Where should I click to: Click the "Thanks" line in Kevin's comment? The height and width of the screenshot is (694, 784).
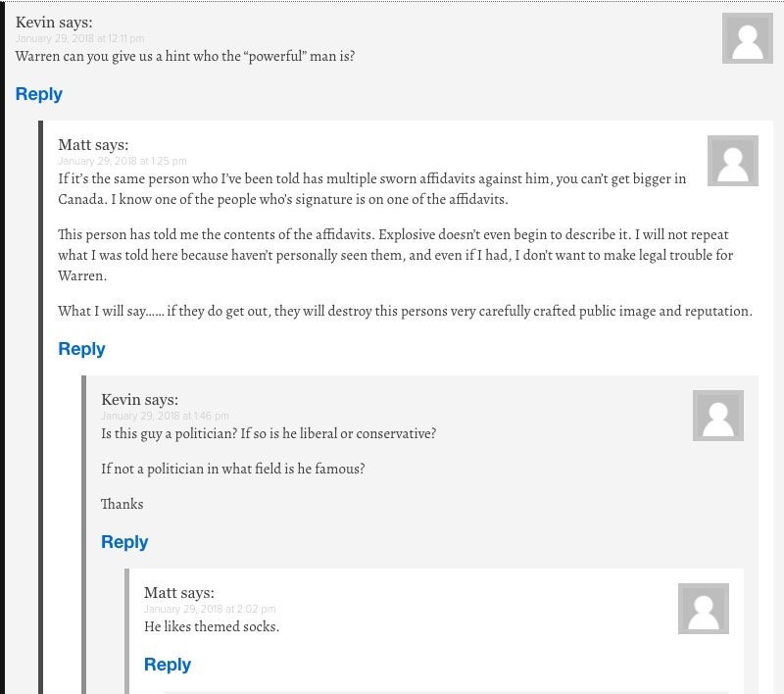(122, 504)
